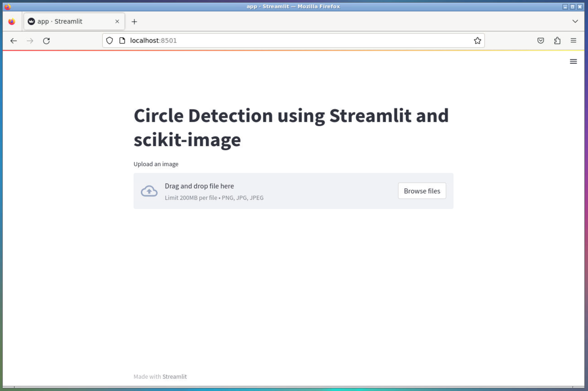The width and height of the screenshot is (588, 391).
Task: Open Firefox View pinned icon
Action: tap(12, 22)
